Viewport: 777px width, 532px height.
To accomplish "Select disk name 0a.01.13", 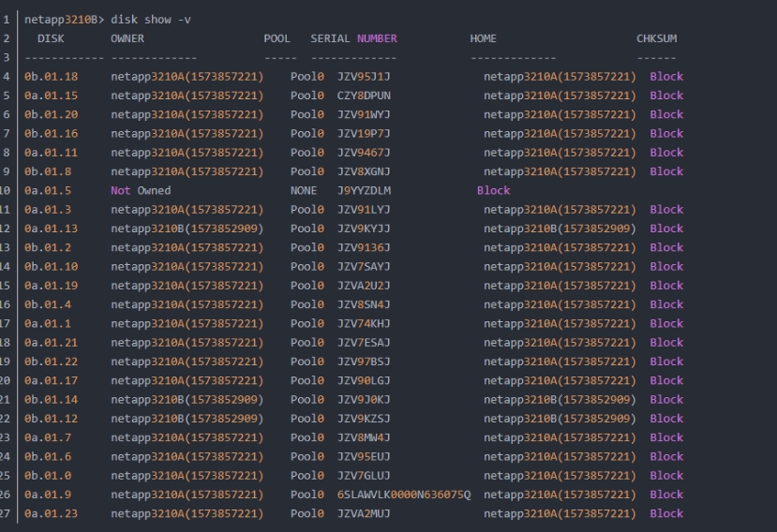I will coord(51,229).
